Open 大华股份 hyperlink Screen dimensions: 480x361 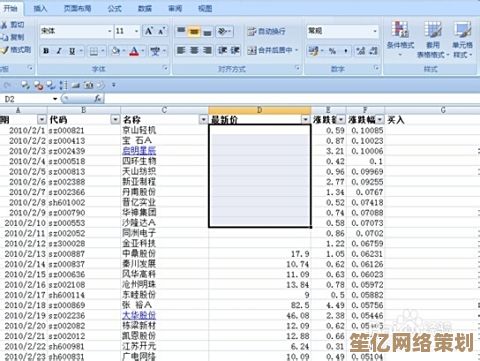click(139, 315)
